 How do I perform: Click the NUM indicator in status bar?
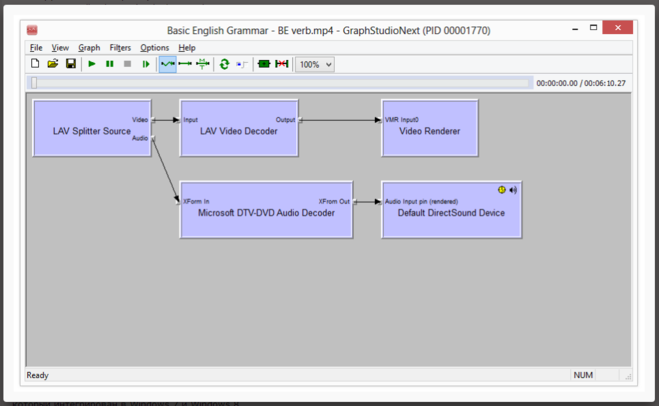583,375
